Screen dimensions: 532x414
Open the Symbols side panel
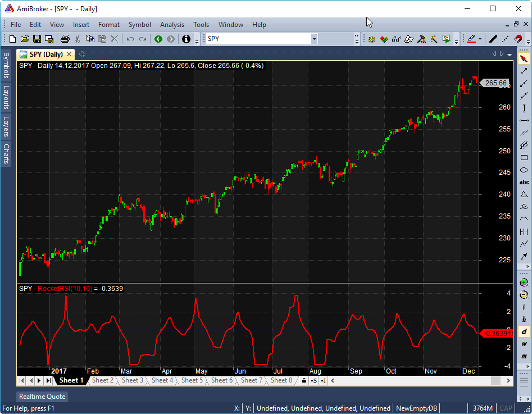pos(6,65)
